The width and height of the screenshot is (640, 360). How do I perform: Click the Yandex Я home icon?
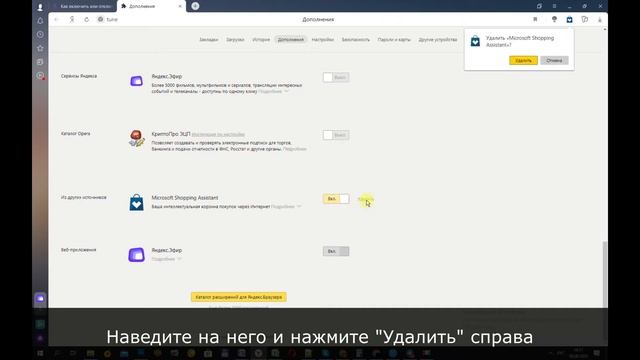coord(72,19)
